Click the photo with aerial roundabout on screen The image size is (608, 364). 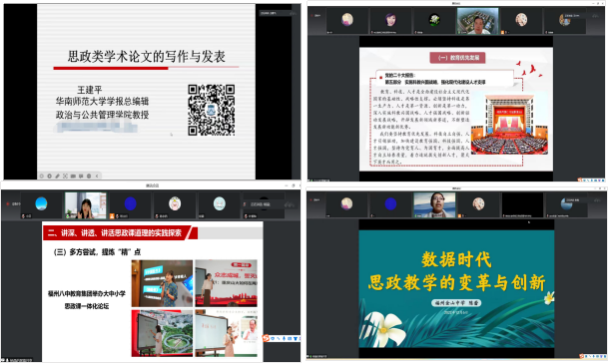(162, 333)
